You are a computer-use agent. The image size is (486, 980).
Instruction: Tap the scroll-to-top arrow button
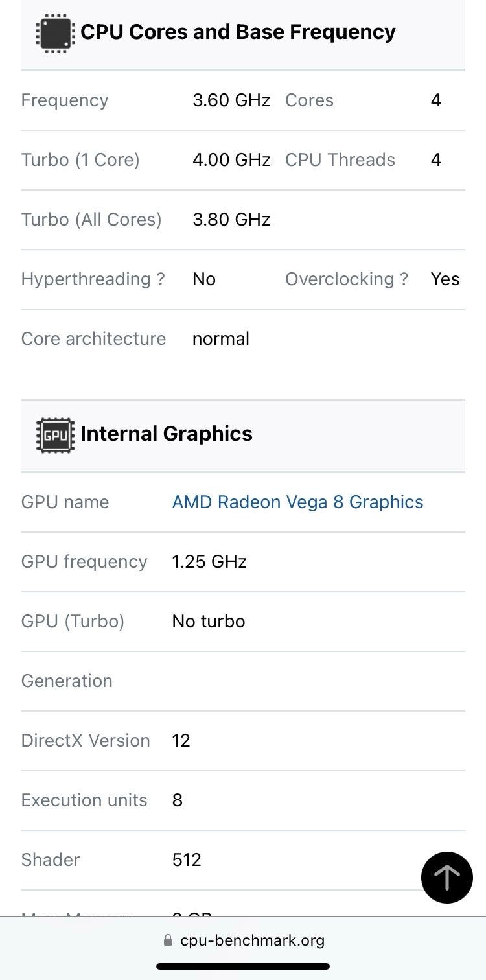pyautogui.click(x=446, y=878)
